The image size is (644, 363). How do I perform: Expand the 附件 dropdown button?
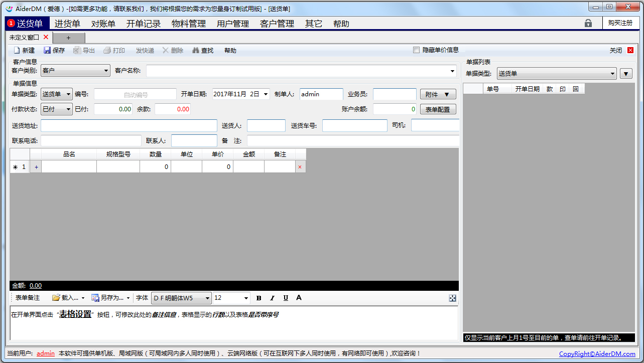pyautogui.click(x=438, y=94)
